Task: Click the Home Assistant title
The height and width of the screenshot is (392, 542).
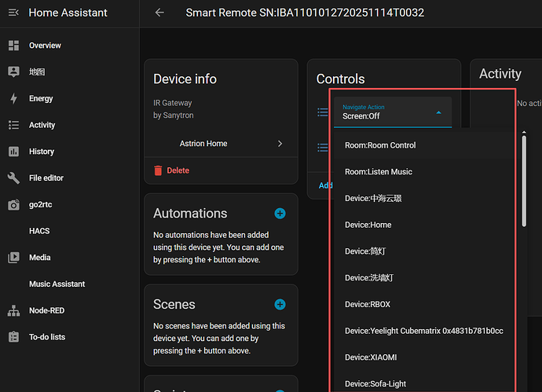Action: (x=68, y=13)
